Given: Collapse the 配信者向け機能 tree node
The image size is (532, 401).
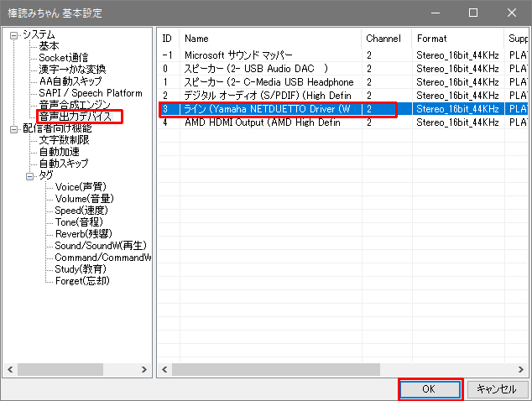Looking at the screenshot, I should click(x=13, y=129).
